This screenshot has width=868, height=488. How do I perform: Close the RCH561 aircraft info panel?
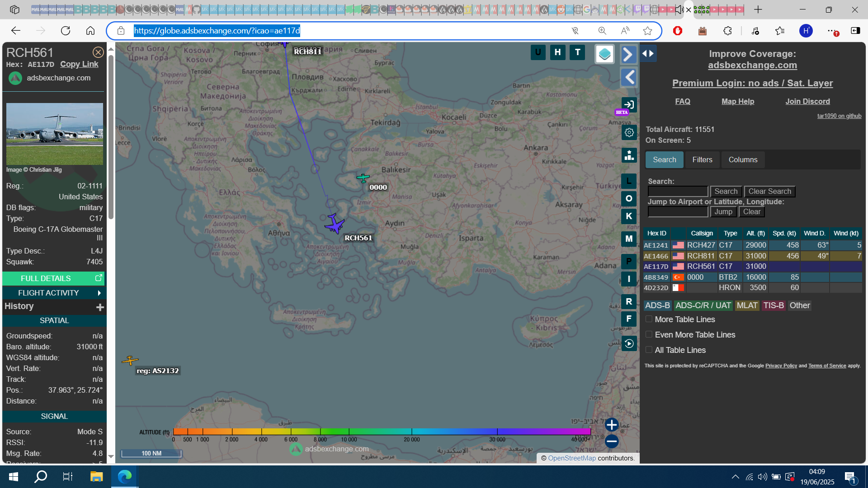point(98,52)
